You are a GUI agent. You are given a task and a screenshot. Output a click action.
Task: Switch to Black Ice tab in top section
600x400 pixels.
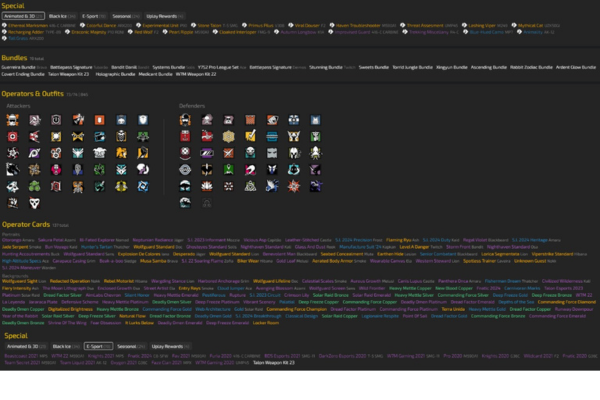(58, 17)
